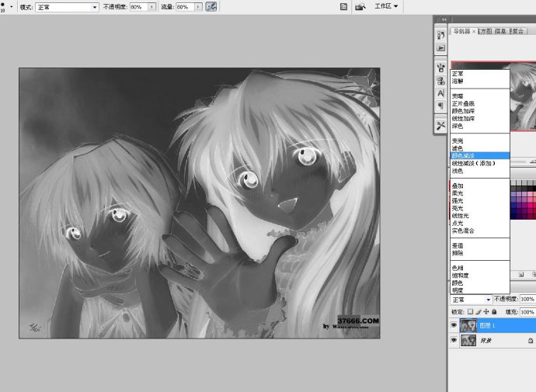
Task: Toggle the airbrush mode button
Action: point(211,7)
